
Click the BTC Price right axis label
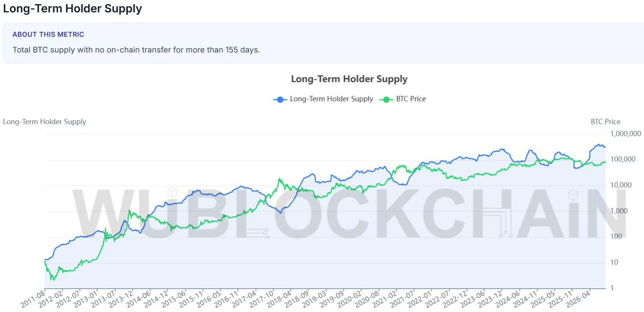point(605,122)
